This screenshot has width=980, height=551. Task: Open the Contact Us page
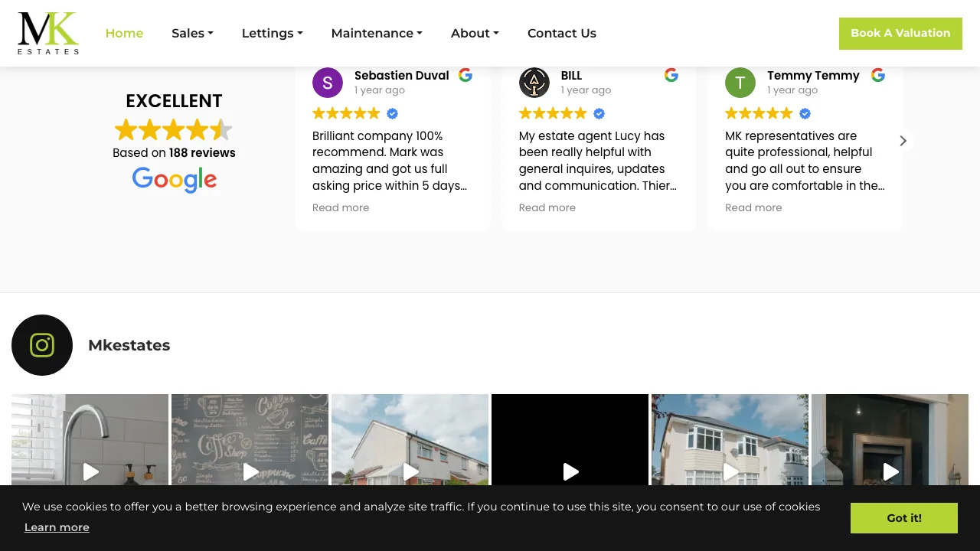561,33
